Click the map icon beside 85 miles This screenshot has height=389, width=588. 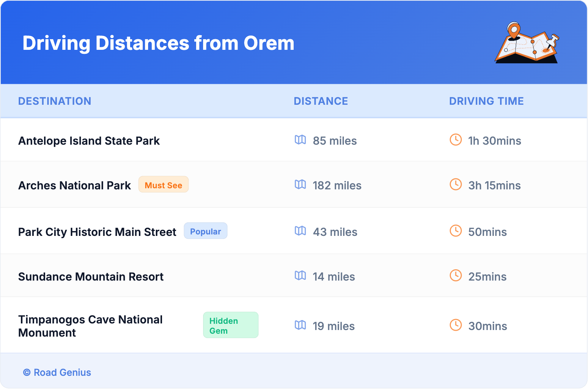click(300, 140)
